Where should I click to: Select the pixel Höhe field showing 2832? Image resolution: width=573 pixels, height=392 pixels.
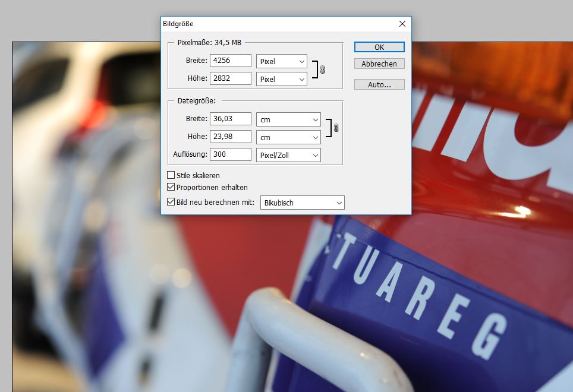point(230,78)
